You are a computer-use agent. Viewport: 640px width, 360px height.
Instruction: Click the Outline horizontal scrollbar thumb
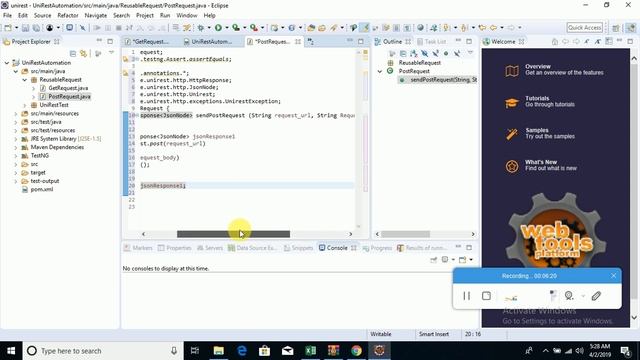pyautogui.click(x=405, y=234)
